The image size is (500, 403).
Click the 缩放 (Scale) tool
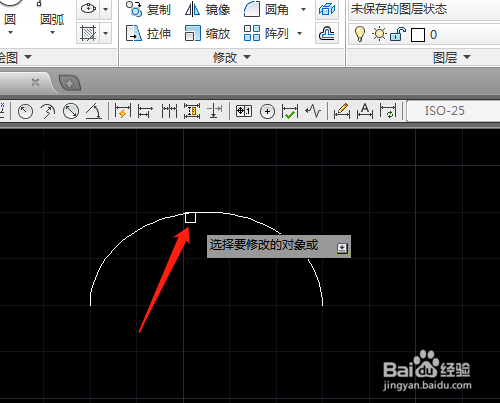tap(208, 33)
